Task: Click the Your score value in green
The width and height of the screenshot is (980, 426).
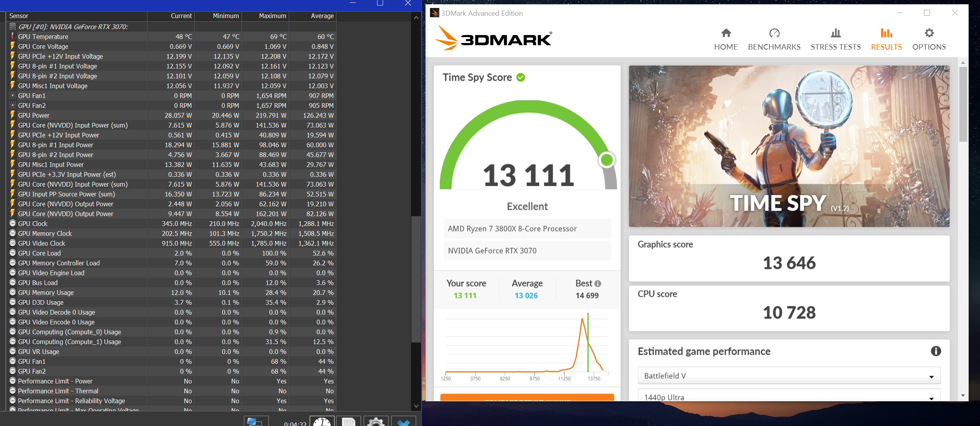Action: (x=465, y=295)
